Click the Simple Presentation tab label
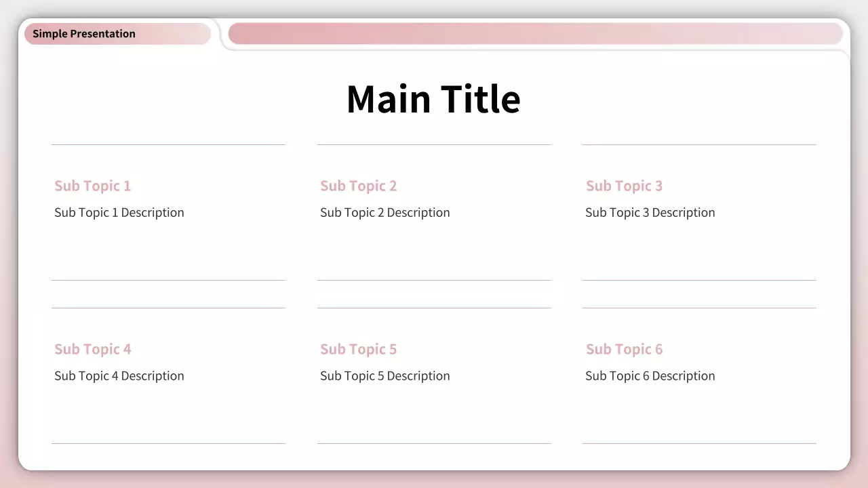The height and width of the screenshot is (488, 868). click(x=84, y=34)
